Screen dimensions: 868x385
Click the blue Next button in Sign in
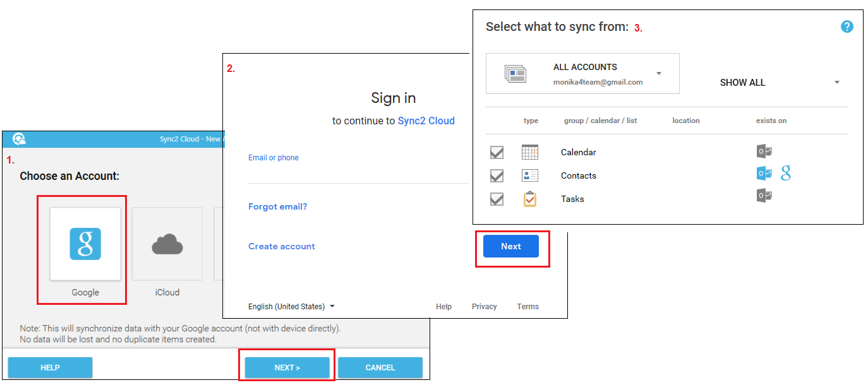pos(511,246)
